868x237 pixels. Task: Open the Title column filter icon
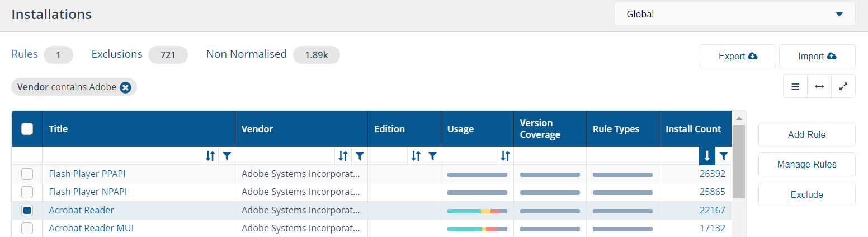tap(226, 156)
